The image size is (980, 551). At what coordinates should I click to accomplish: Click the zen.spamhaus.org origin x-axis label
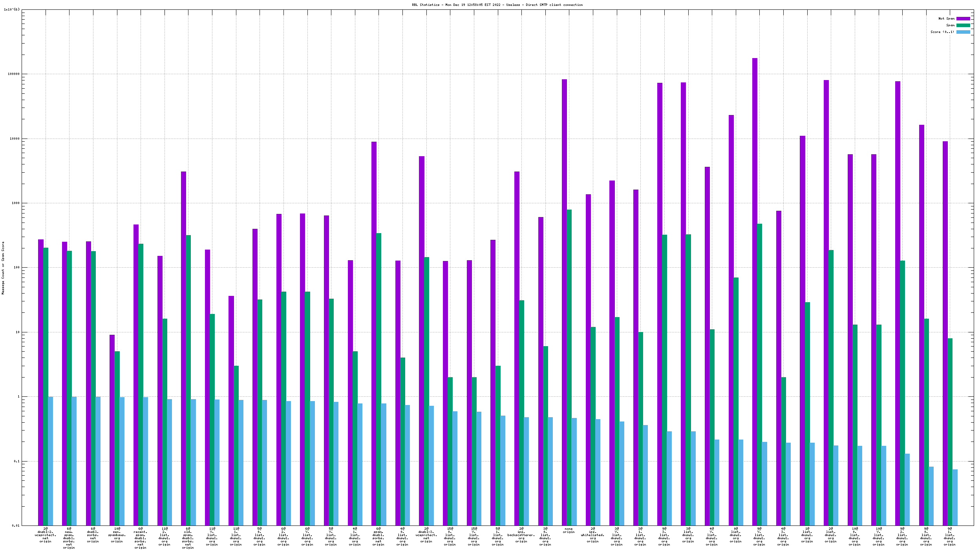tap(117, 535)
